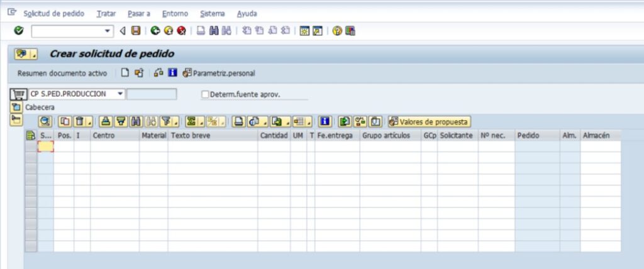Click the green Back arrow icon
This screenshot has width=644, height=269.
[155, 31]
